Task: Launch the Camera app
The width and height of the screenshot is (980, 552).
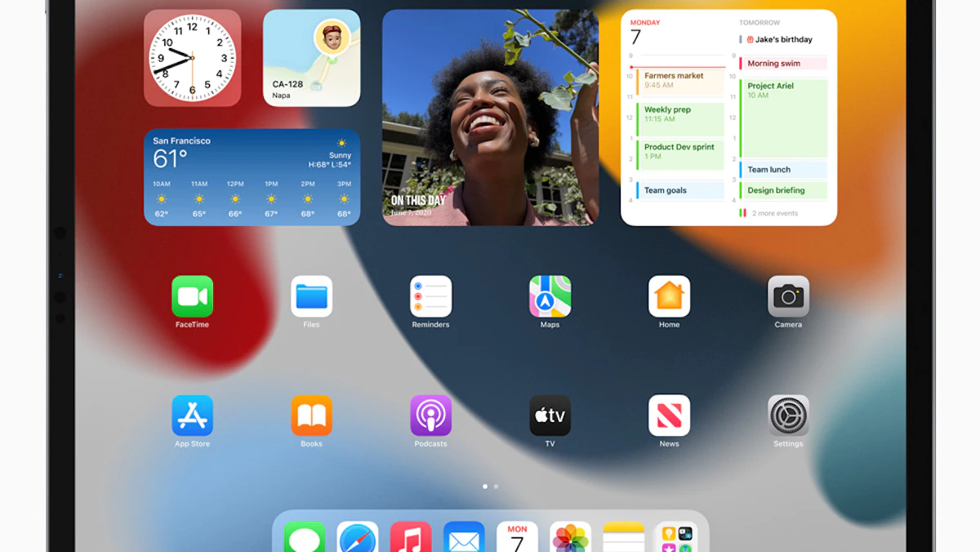Action: tap(788, 296)
